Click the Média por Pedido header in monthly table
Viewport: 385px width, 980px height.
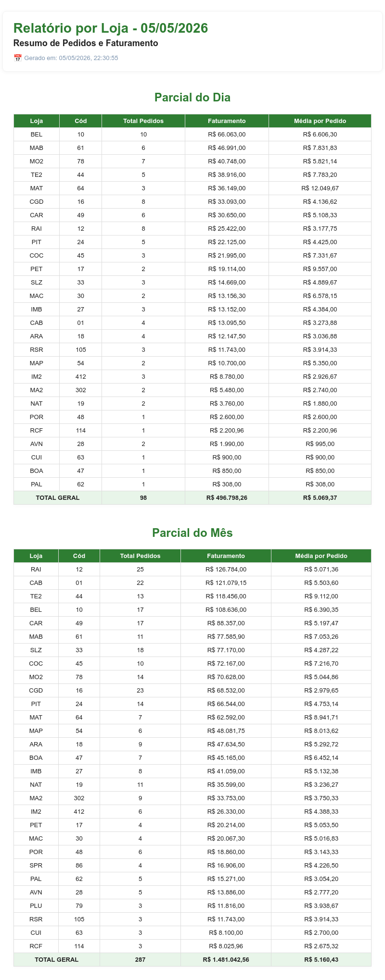pos(321,556)
